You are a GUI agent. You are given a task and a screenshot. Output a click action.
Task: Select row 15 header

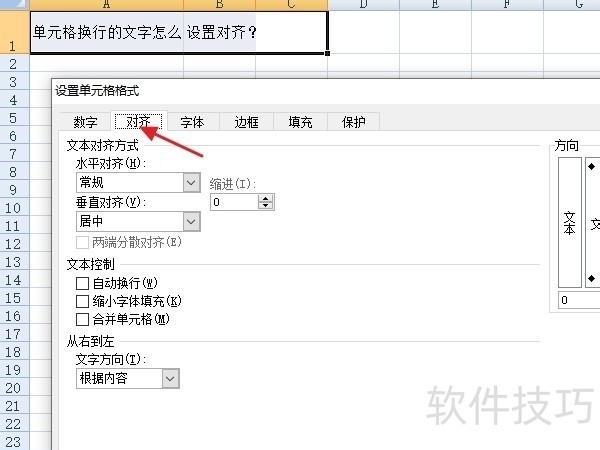pos(15,298)
